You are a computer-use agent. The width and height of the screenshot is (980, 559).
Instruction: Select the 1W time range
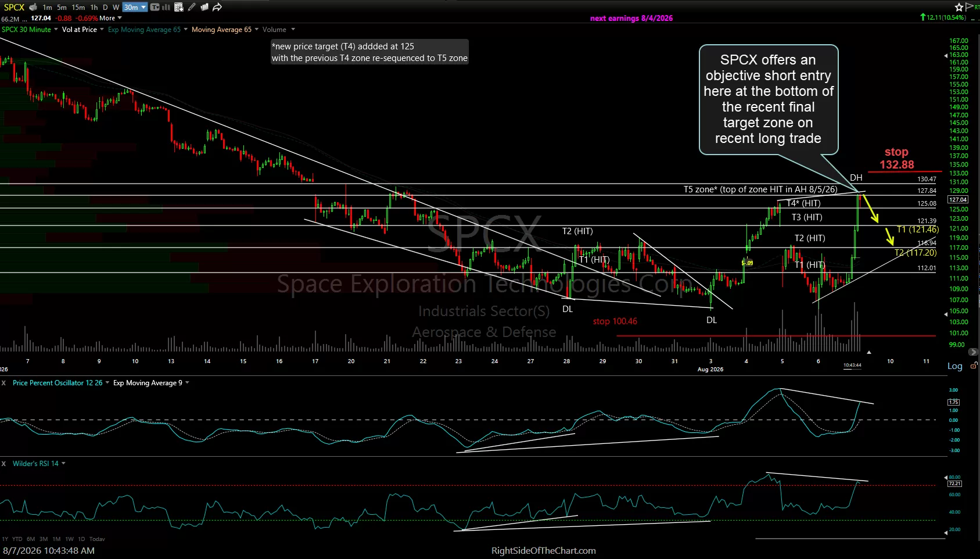coord(69,539)
